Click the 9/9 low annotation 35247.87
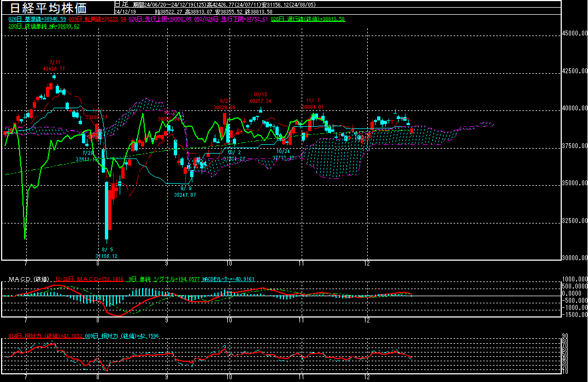The image size is (588, 382). [x=185, y=192]
